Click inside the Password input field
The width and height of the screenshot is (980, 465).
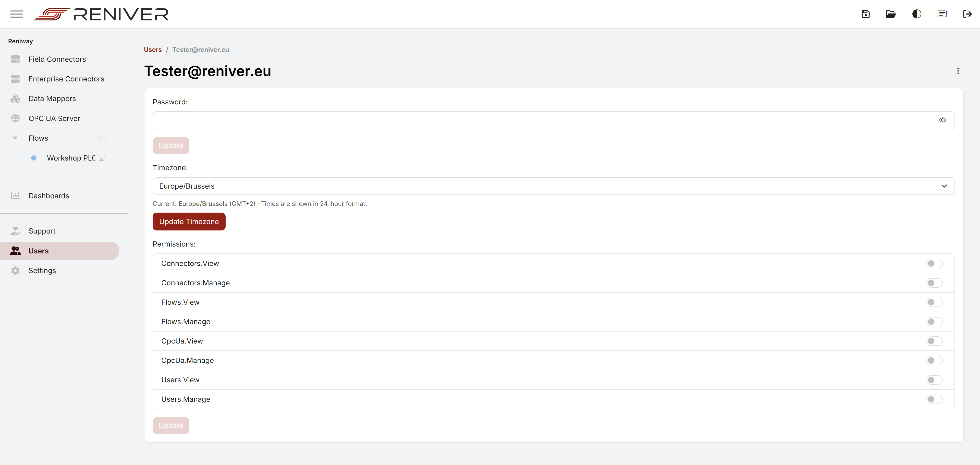(457, 120)
